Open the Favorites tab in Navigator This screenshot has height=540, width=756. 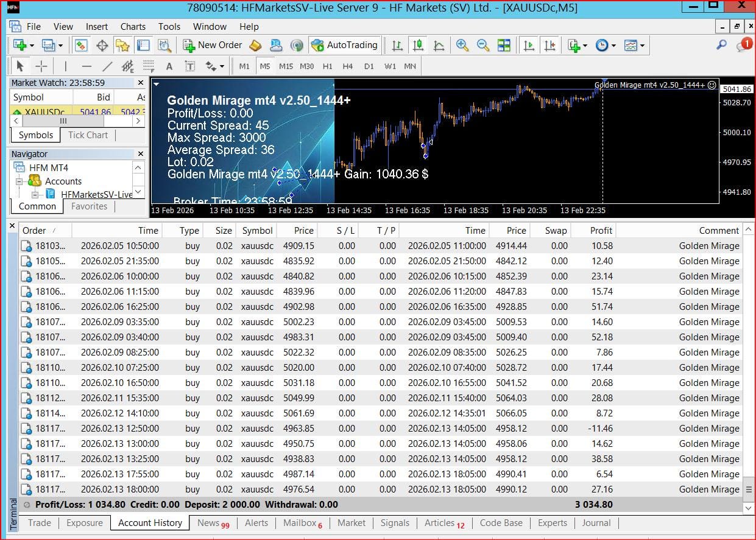coord(89,206)
